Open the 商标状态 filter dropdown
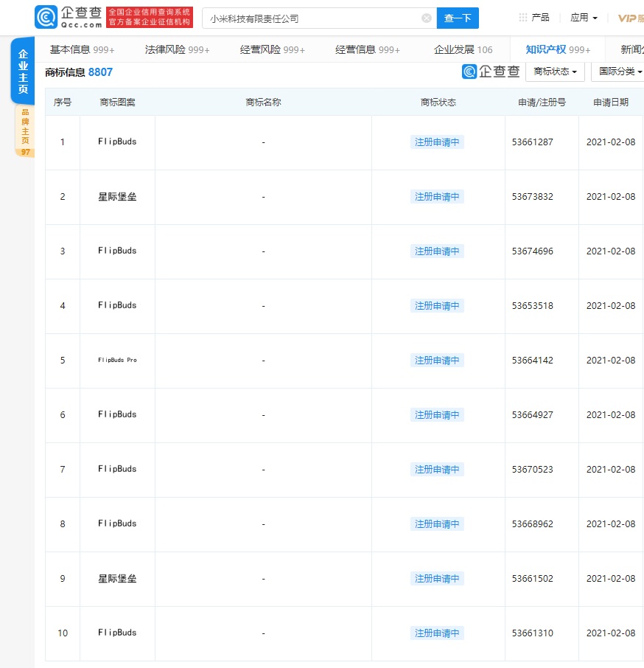 click(x=555, y=72)
